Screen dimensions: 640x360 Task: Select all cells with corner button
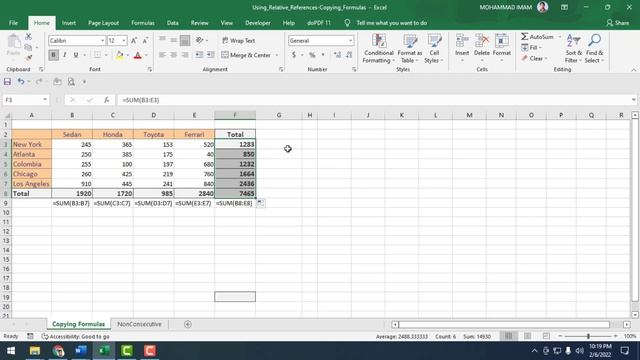pos(7,115)
